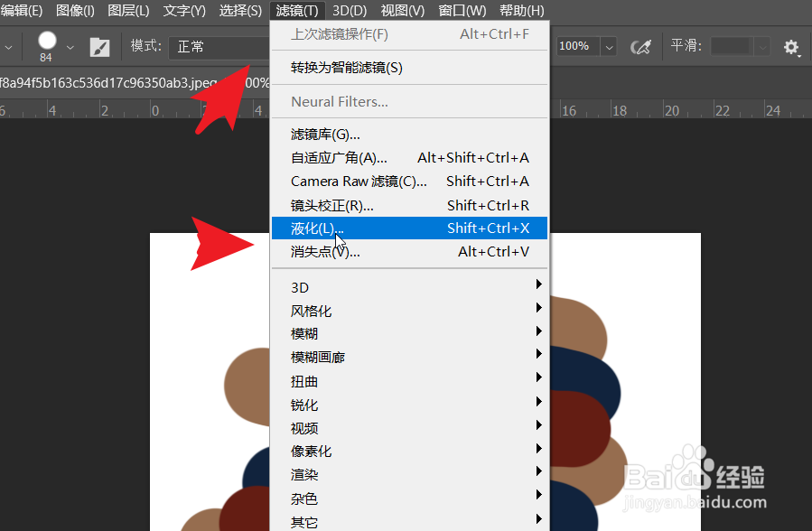Expand the 像素化 pixelate submenu
The width and height of the screenshot is (812, 531).
click(409, 452)
